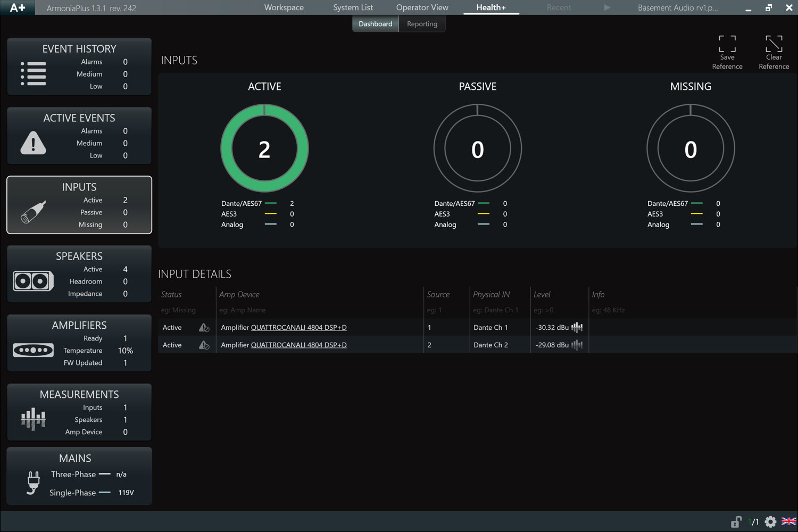The image size is (798, 532).
Task: Select the Speakers card
Action: click(x=79, y=274)
